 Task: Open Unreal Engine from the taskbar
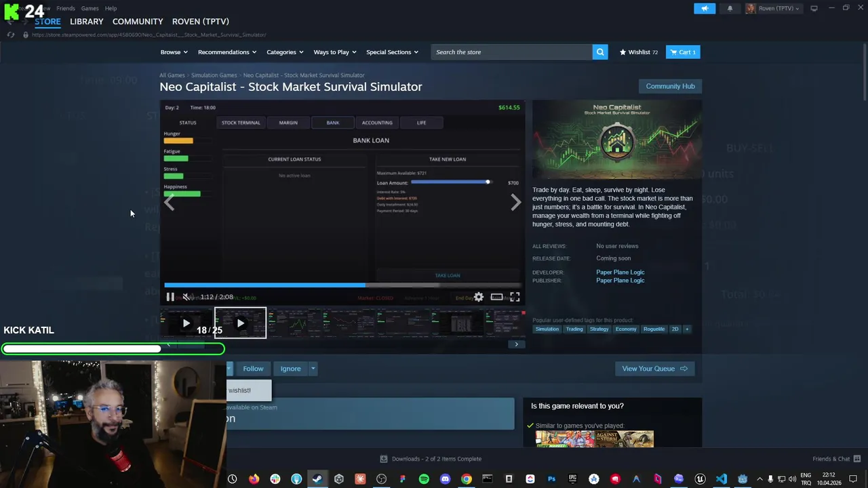click(700, 479)
